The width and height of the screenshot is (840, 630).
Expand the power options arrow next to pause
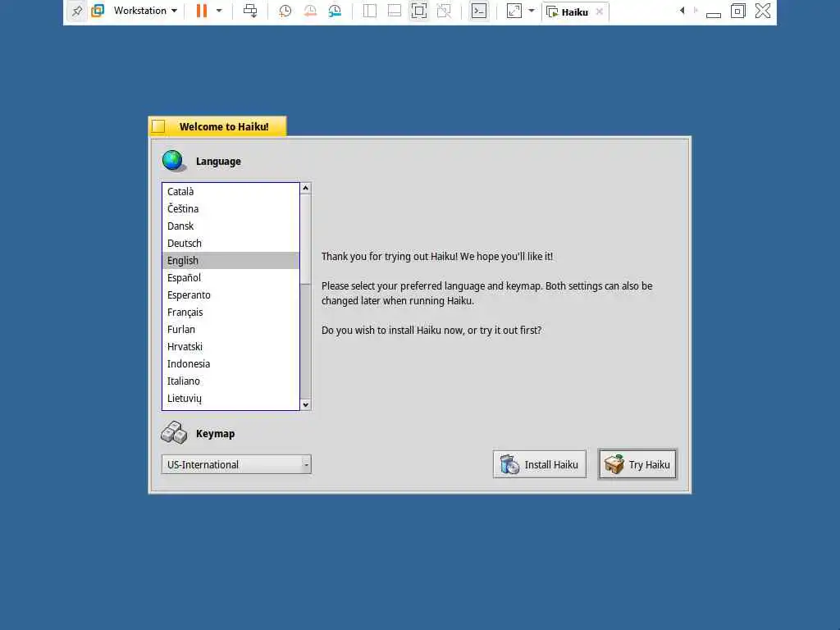point(219,11)
